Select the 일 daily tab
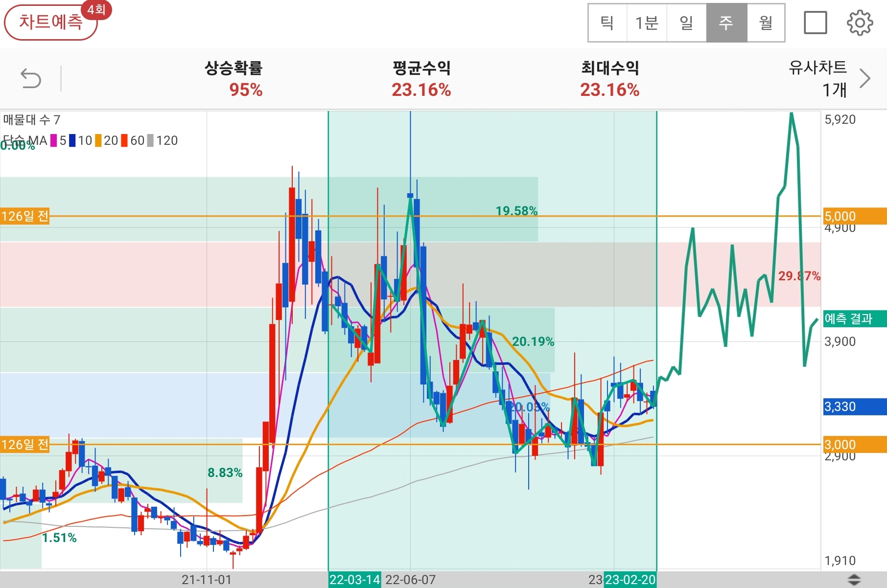This screenshot has height=588, width=887. [686, 23]
